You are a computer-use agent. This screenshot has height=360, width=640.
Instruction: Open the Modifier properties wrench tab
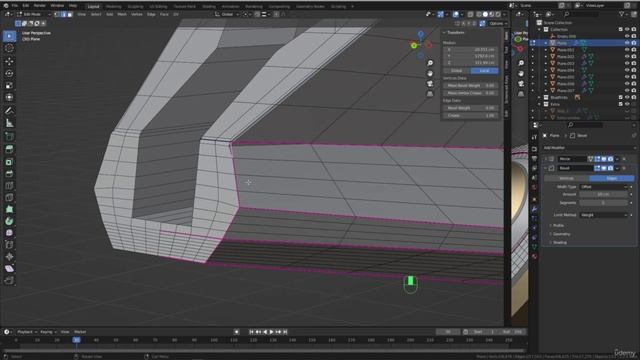click(x=534, y=209)
